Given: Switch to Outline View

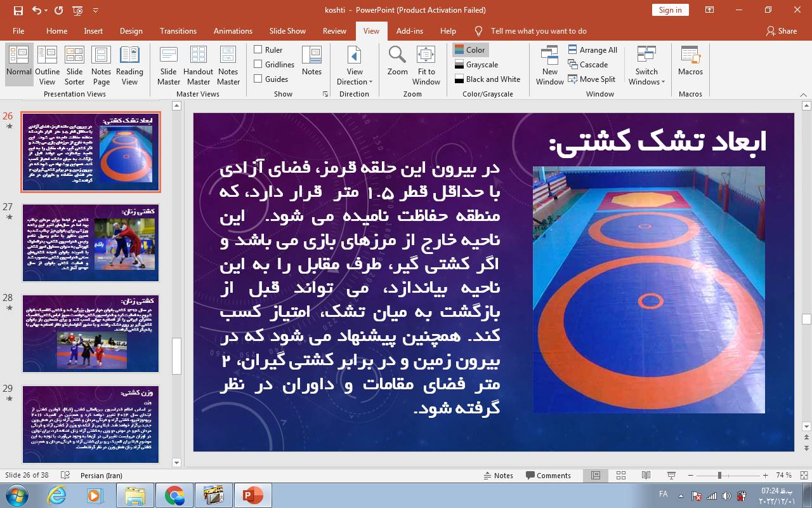Looking at the screenshot, I should 47,65.
